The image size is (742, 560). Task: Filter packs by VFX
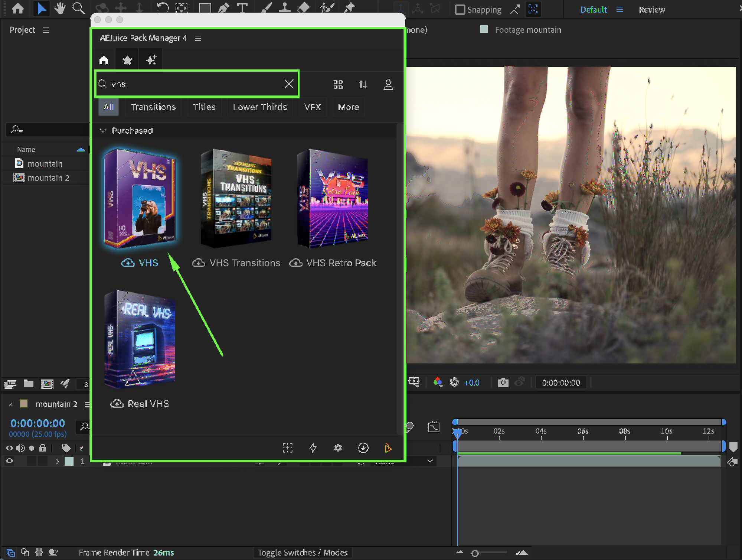313,107
